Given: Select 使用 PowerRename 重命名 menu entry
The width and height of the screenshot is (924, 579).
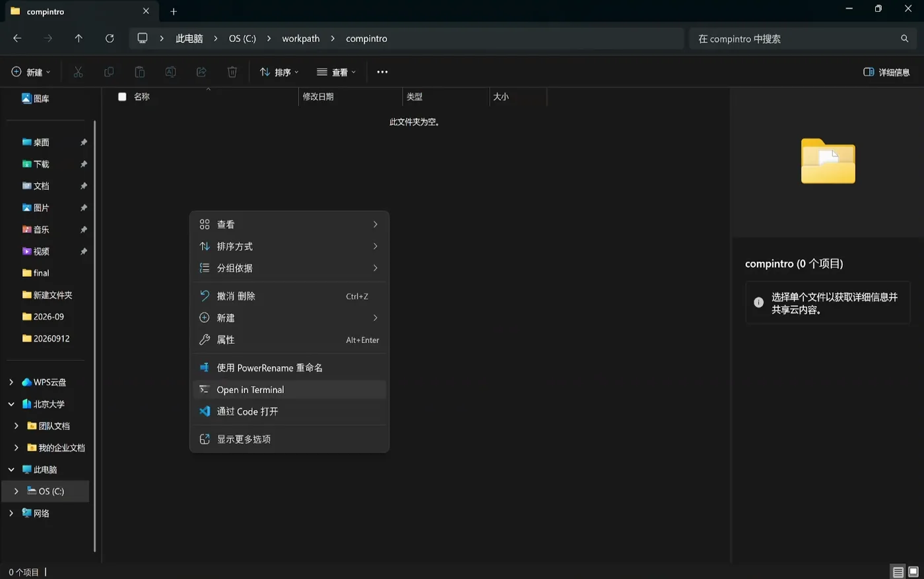Looking at the screenshot, I should (x=289, y=367).
